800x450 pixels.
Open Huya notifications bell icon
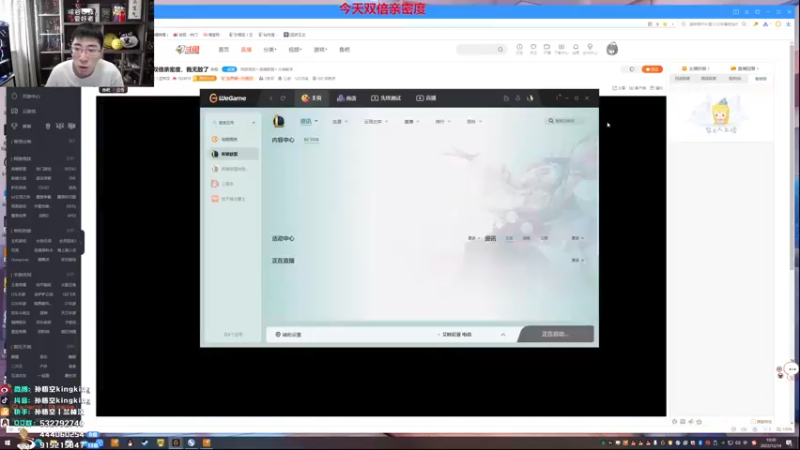(576, 48)
